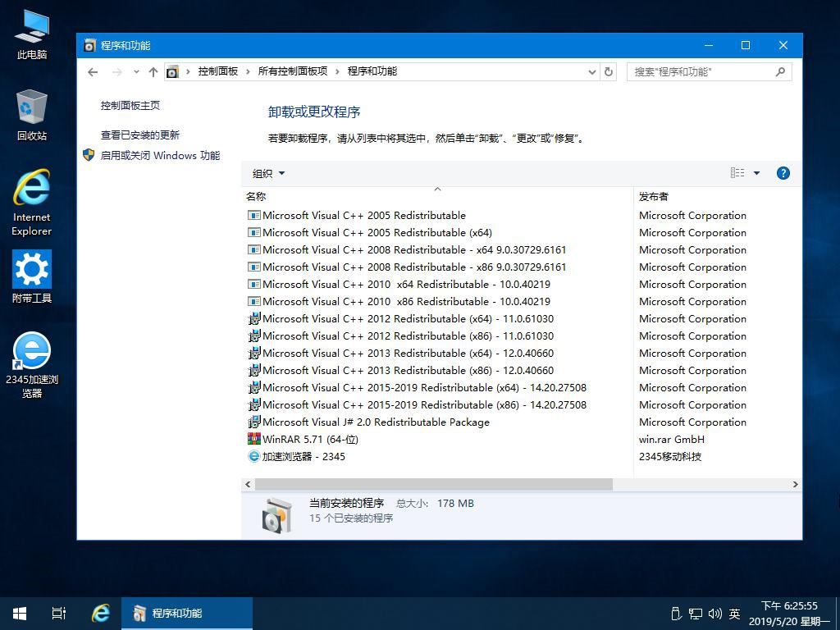Click the network tray icon
840x630 pixels.
[696, 614]
